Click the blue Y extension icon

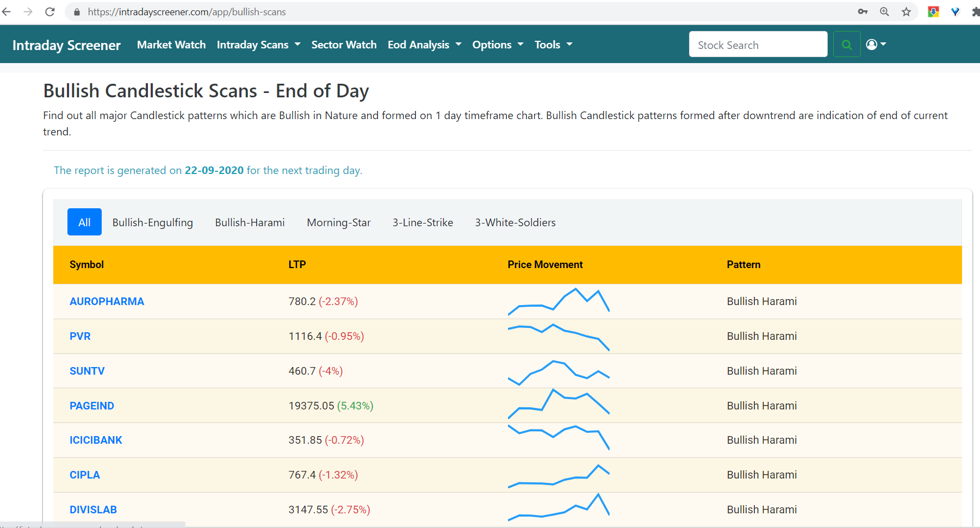click(955, 11)
